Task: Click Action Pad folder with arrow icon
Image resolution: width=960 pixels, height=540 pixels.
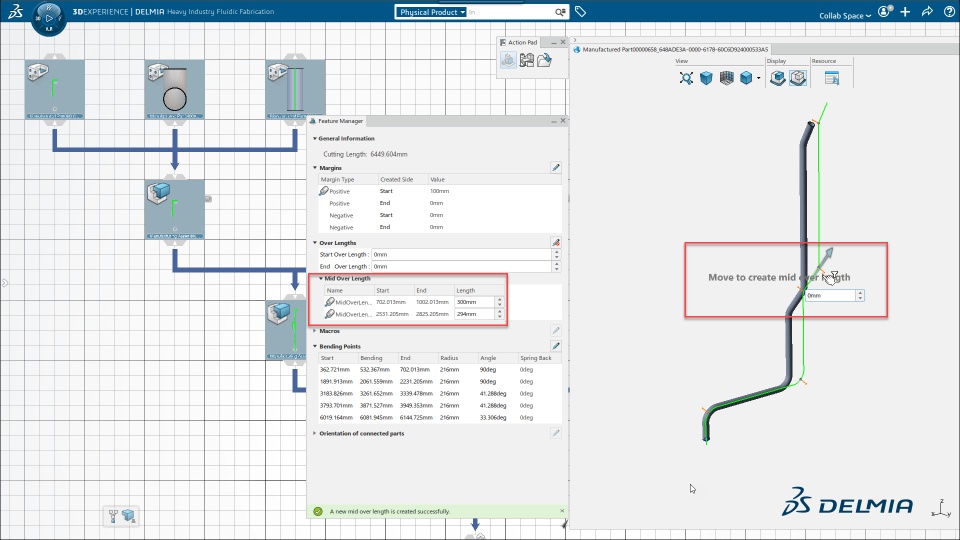Action: pos(544,60)
